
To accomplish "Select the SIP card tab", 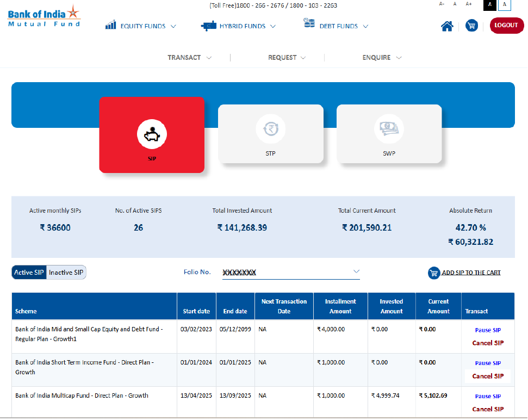I will point(152,135).
